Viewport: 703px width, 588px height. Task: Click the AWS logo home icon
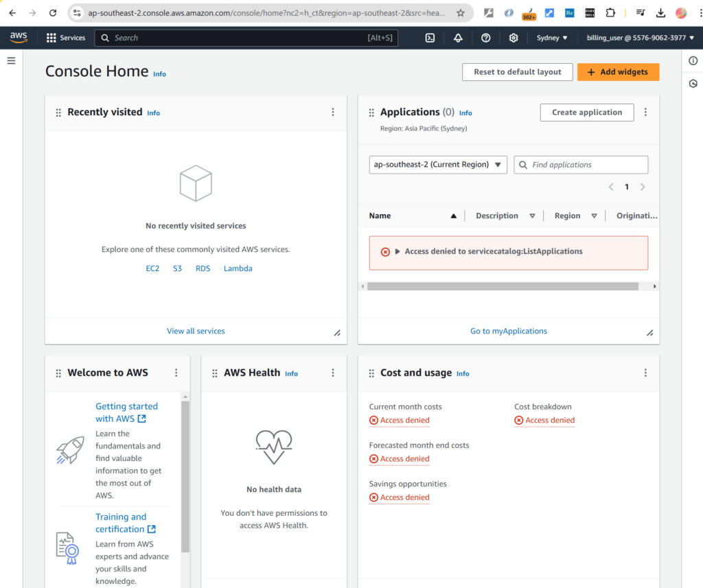(19, 37)
